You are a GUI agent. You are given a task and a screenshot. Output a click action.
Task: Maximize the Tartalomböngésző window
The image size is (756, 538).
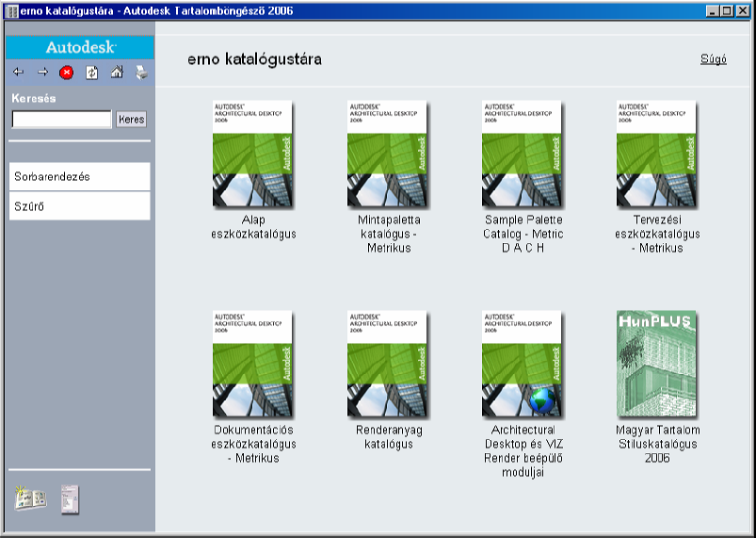tap(726, 11)
